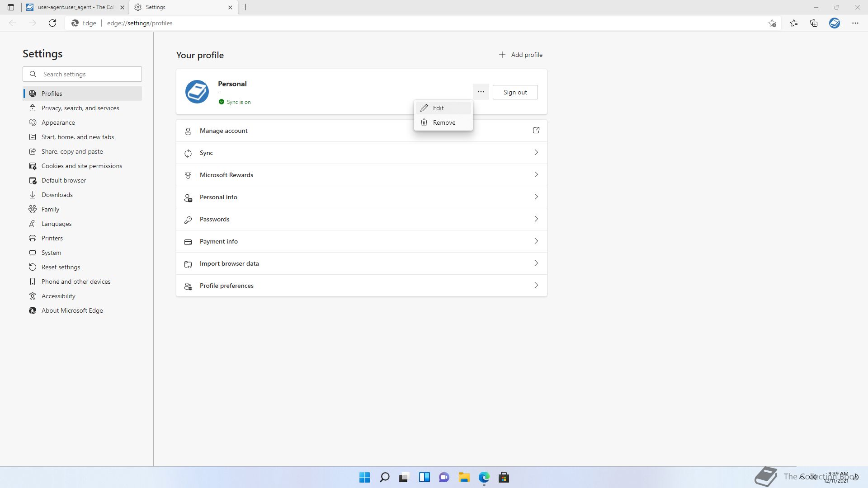Click the About Microsoft Edge logo icon
This screenshot has width=868, height=488.
(x=33, y=310)
